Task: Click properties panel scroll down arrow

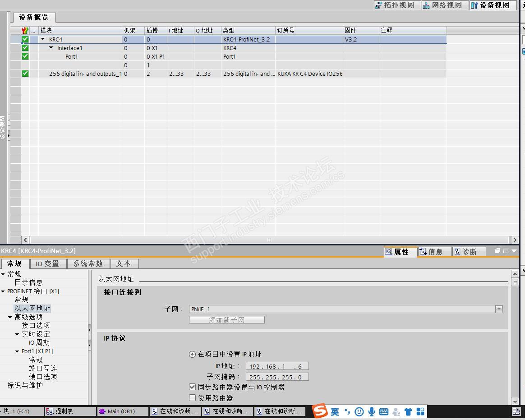Action: click(x=515, y=401)
